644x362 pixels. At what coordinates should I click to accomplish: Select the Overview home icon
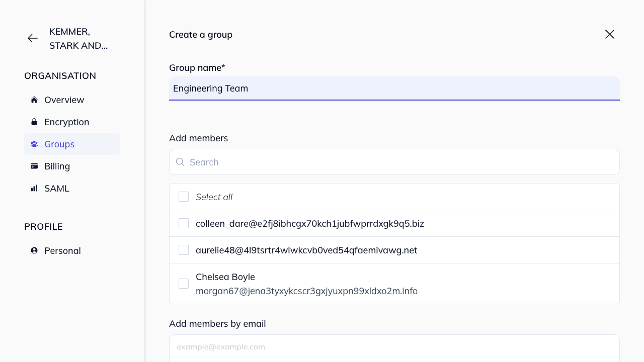pos(34,99)
